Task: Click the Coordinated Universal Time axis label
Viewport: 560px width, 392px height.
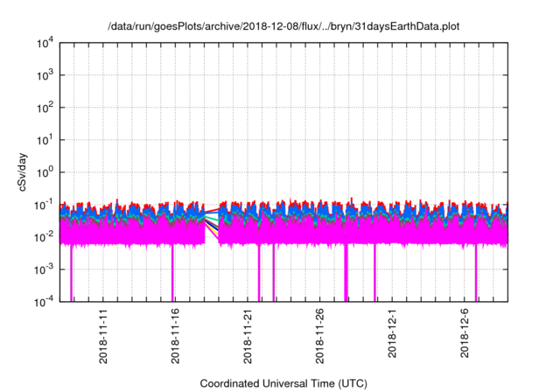Action: coord(283,383)
